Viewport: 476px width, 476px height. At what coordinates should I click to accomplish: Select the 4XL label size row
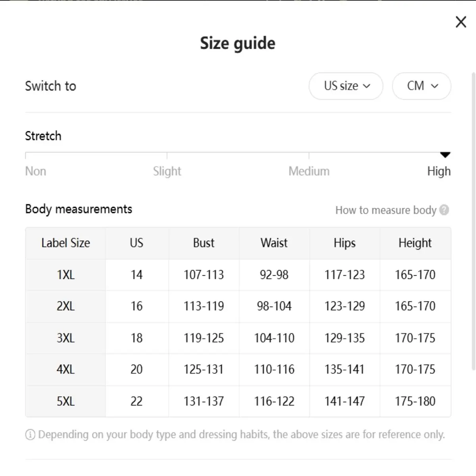click(66, 369)
